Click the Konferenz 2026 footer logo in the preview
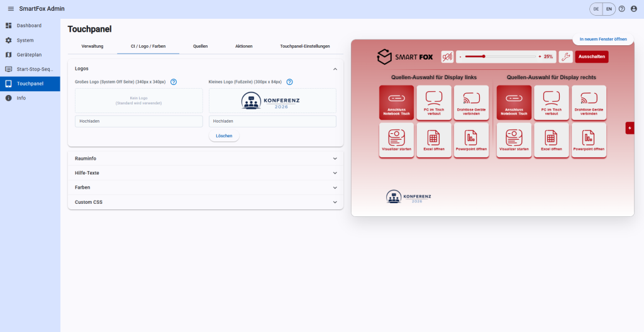 (x=409, y=197)
